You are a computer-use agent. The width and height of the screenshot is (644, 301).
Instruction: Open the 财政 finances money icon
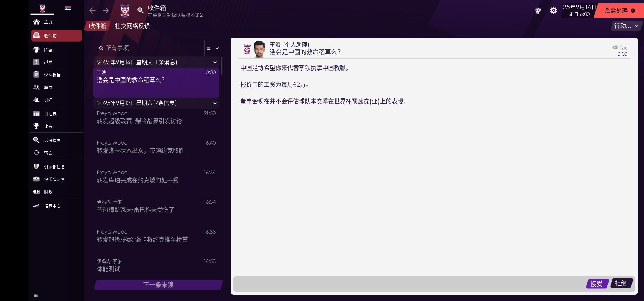click(x=37, y=192)
